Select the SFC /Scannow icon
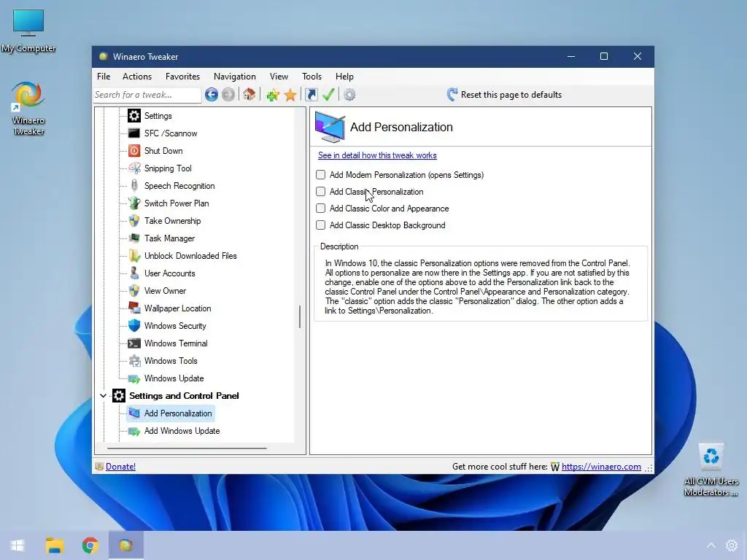The image size is (747, 560). [x=134, y=133]
